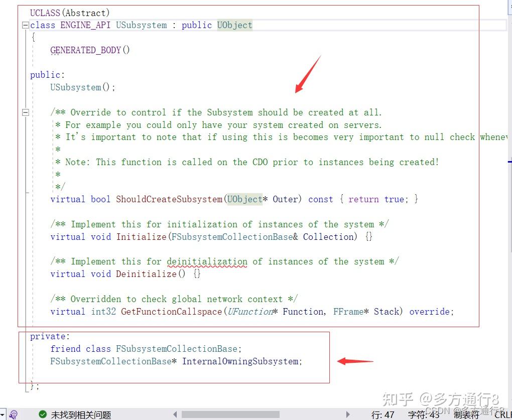This screenshot has height=420, width=512.
Task: Click the 行: 47 line indicator
Action: 382,415
